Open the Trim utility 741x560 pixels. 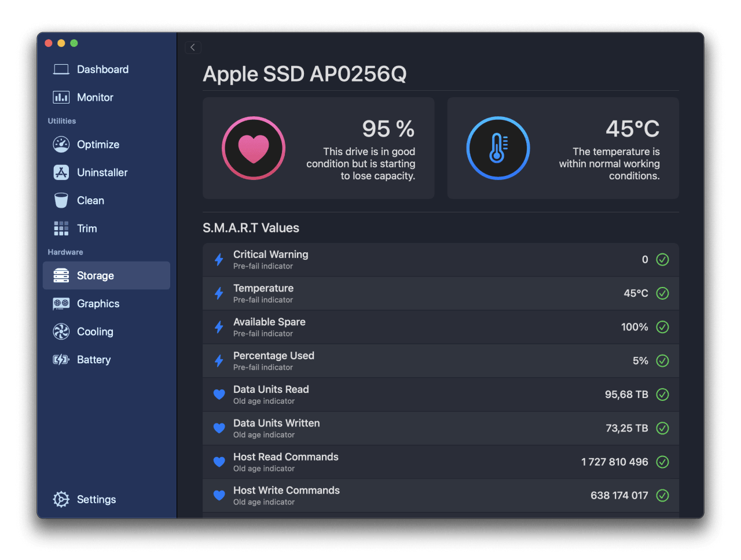(x=107, y=229)
